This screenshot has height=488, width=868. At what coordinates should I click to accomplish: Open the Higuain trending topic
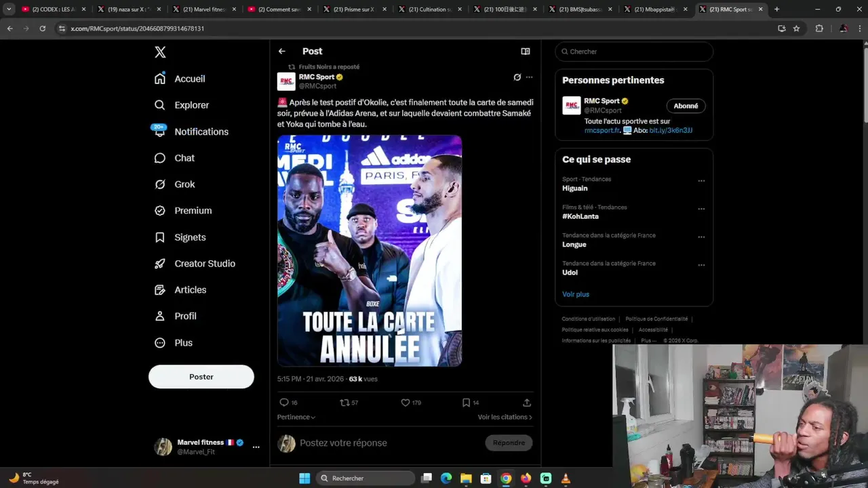click(575, 188)
